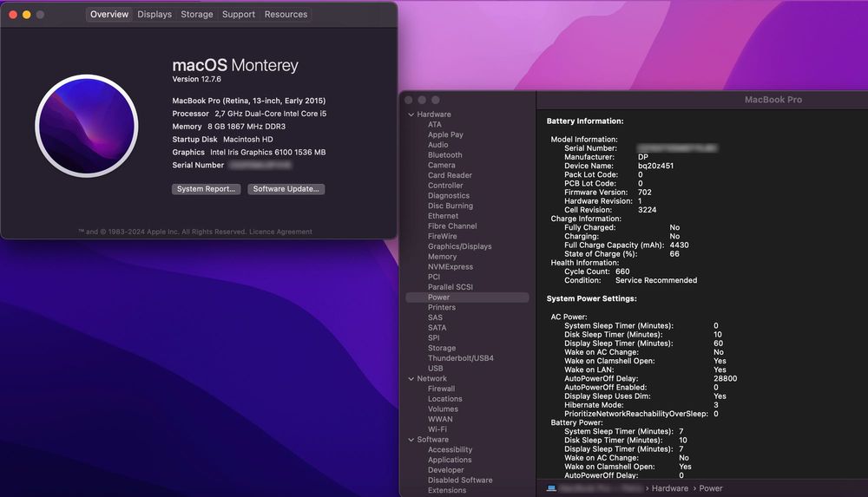This screenshot has height=497, width=868.
Task: Click the macOS Monterey logo image
Action: [87, 126]
